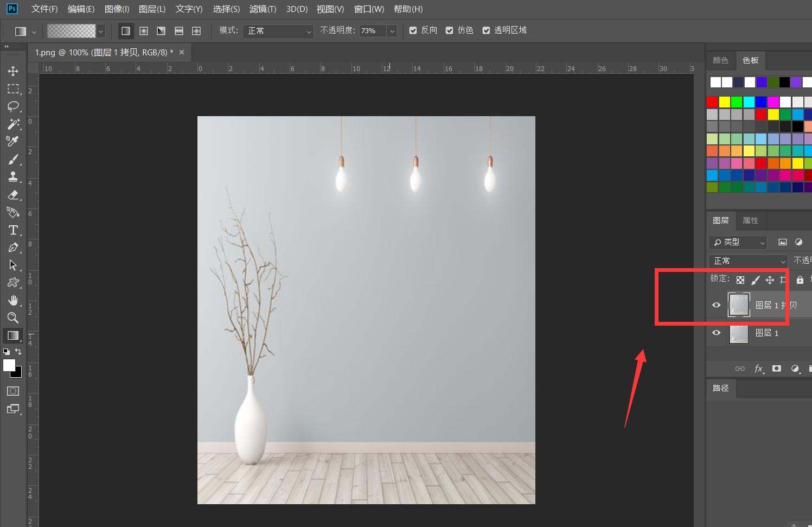Select the Zoom tool

pyautogui.click(x=13, y=318)
